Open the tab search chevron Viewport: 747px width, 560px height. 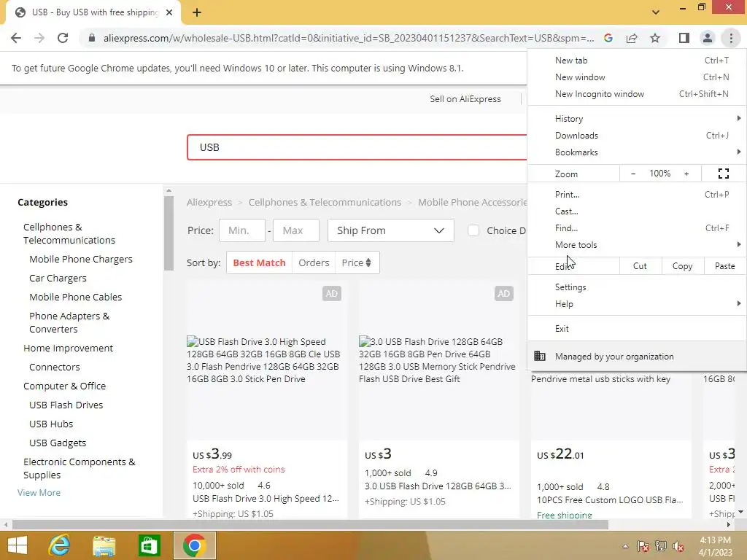click(x=656, y=12)
